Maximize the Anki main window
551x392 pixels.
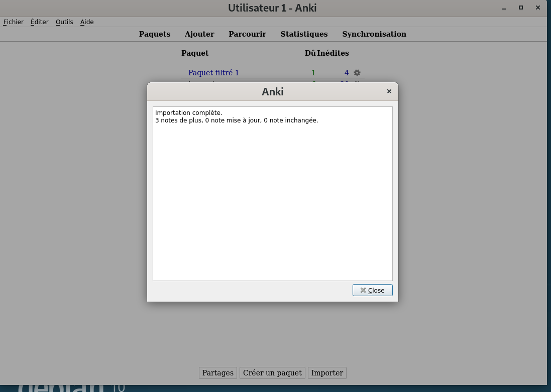click(x=521, y=8)
